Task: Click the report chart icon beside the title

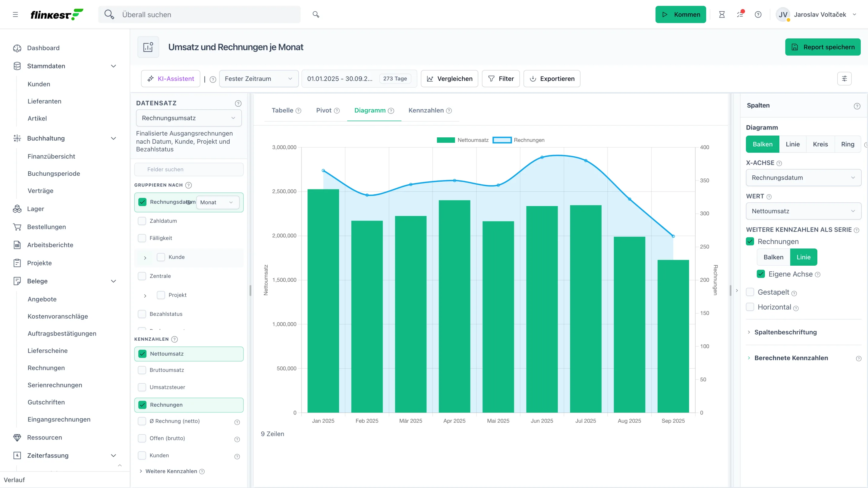Action: click(148, 47)
